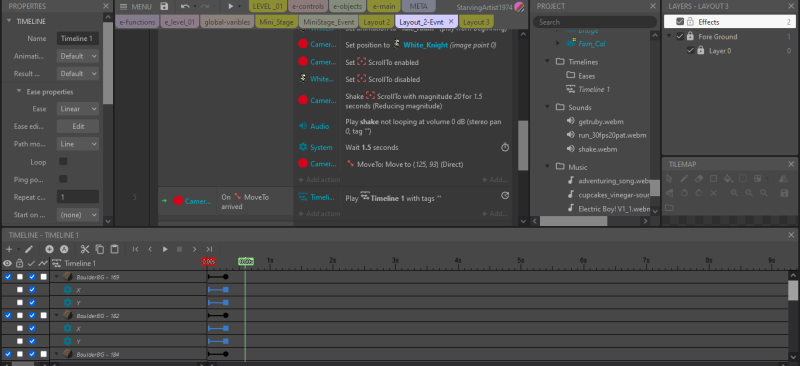Click the Timeline icon in the event 5 action
The width and height of the screenshot is (800, 366).
point(302,197)
